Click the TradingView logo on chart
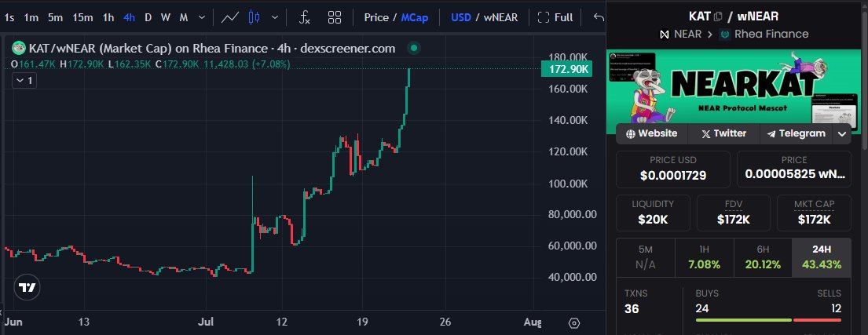The image size is (868, 335). click(27, 287)
